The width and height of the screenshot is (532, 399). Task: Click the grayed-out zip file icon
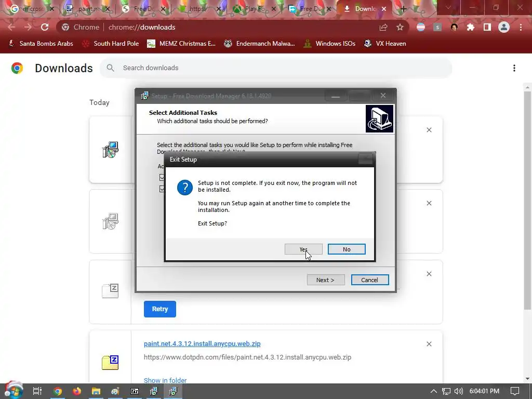(110, 291)
